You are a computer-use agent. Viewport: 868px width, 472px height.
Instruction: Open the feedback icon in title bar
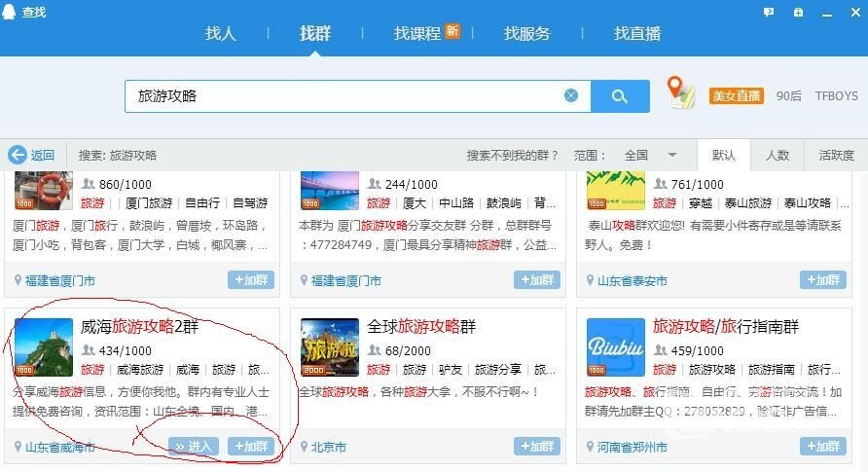coord(769,12)
